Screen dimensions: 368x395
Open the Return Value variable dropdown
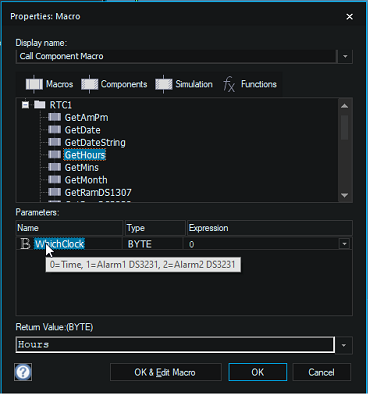click(344, 345)
